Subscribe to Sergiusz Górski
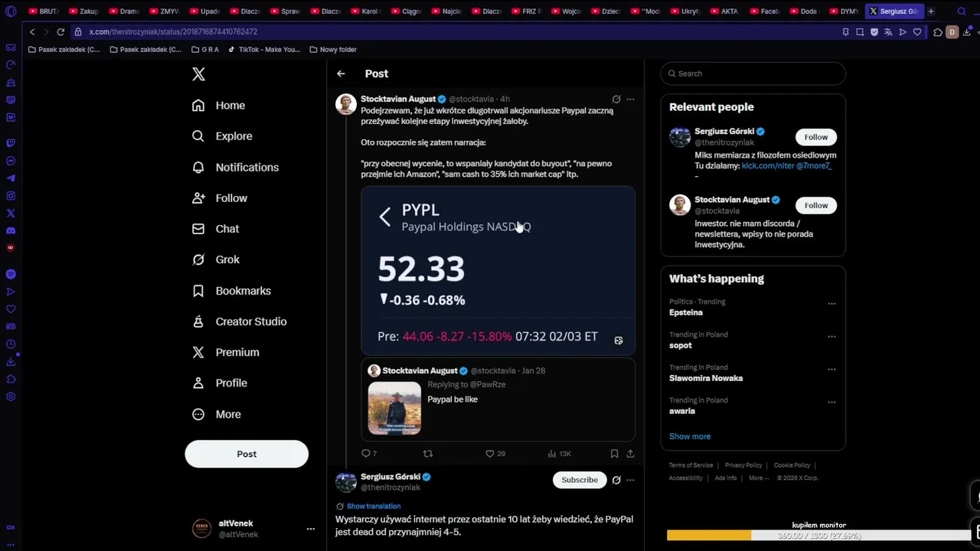This screenshot has width=980, height=551. click(x=580, y=480)
